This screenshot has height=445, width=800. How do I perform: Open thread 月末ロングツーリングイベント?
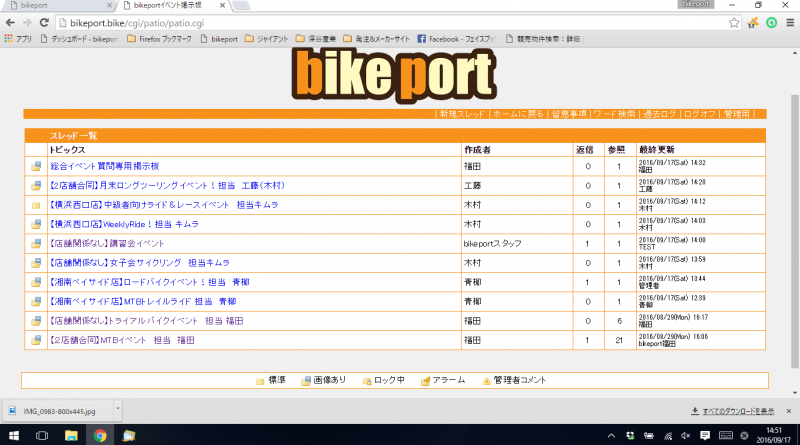pyautogui.click(x=167, y=186)
